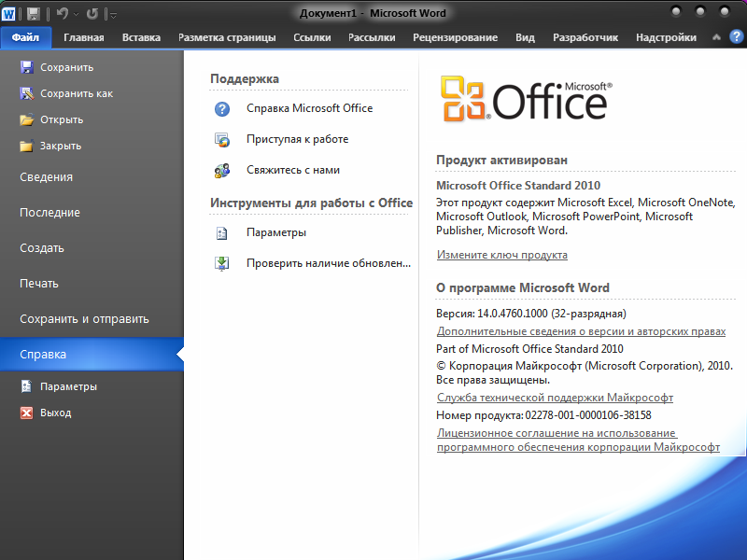Select the highlighted Справка menu item

click(x=92, y=355)
